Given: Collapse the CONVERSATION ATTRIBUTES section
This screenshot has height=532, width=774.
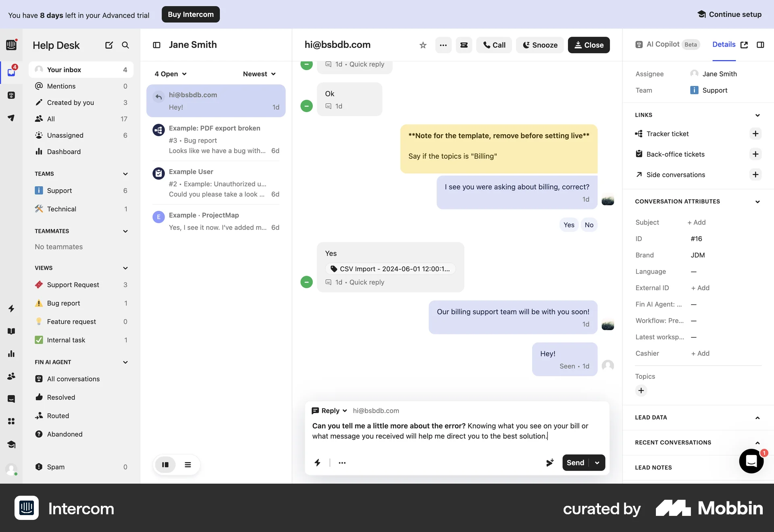Looking at the screenshot, I should 757,202.
